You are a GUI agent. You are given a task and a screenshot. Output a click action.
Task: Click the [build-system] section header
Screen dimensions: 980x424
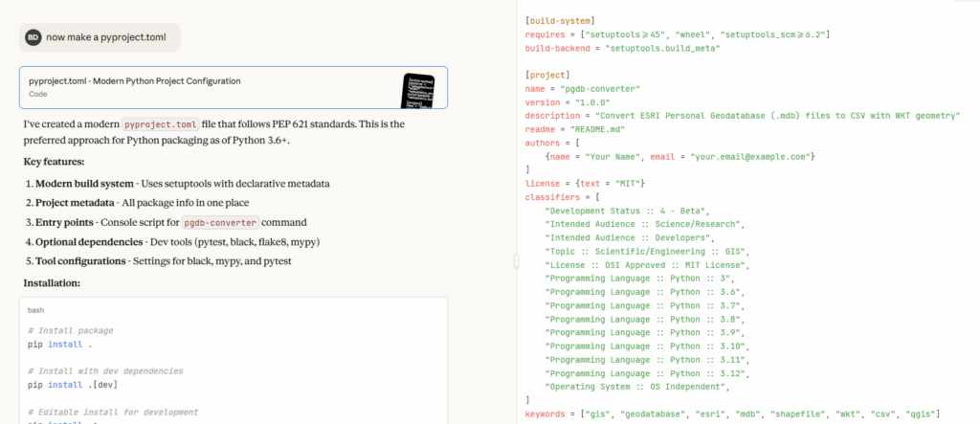pyautogui.click(x=560, y=21)
